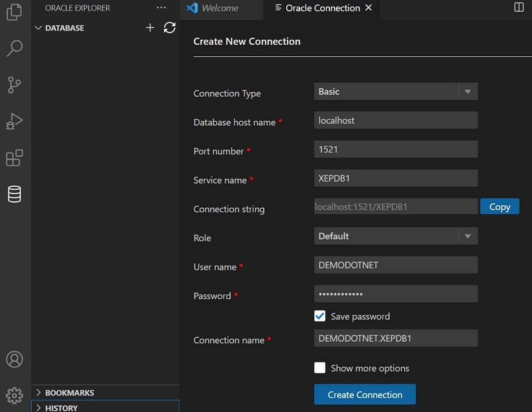
Task: Add a new database connection with plus icon
Action: [150, 28]
